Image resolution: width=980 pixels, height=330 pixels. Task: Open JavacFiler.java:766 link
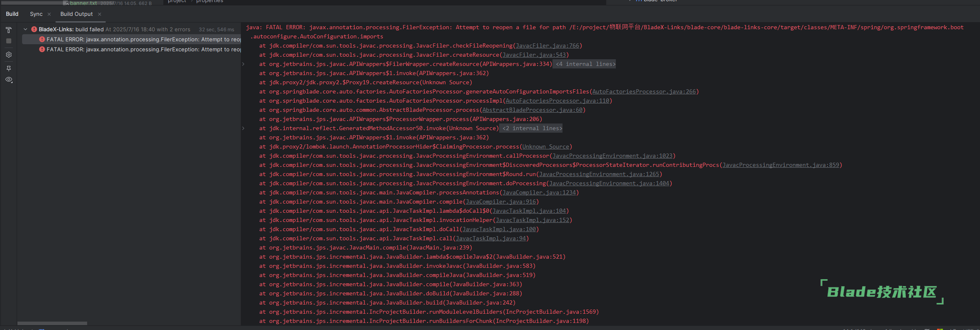tap(547, 46)
